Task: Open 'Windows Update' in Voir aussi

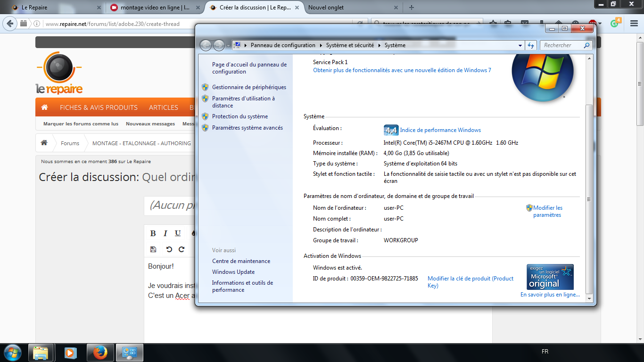Action: (x=233, y=272)
